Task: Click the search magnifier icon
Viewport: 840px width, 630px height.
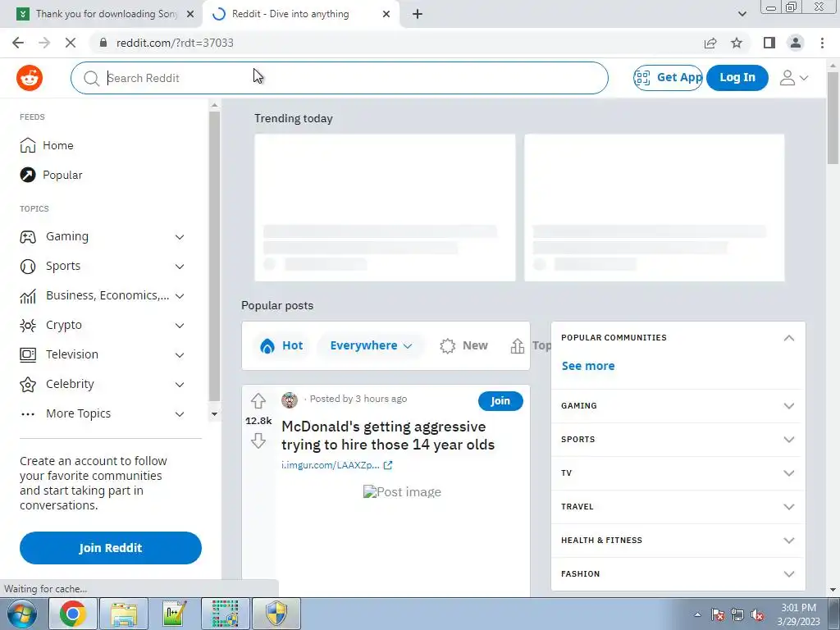Action: click(92, 78)
